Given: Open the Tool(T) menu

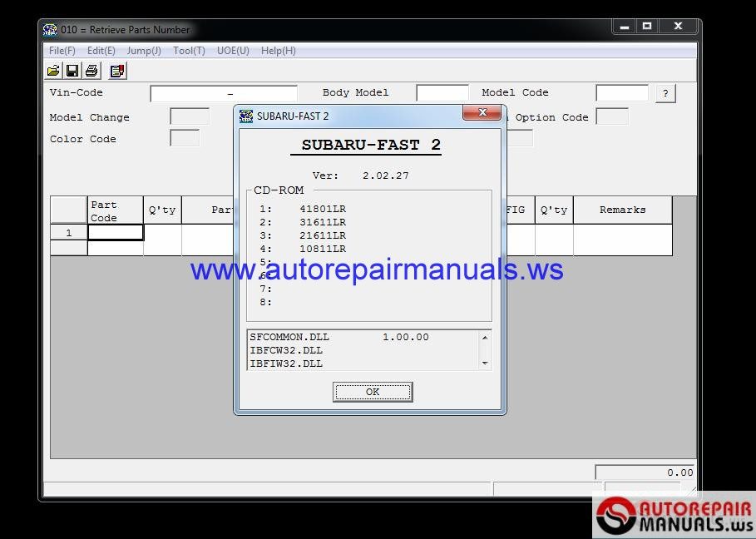Looking at the screenshot, I should pyautogui.click(x=189, y=51).
